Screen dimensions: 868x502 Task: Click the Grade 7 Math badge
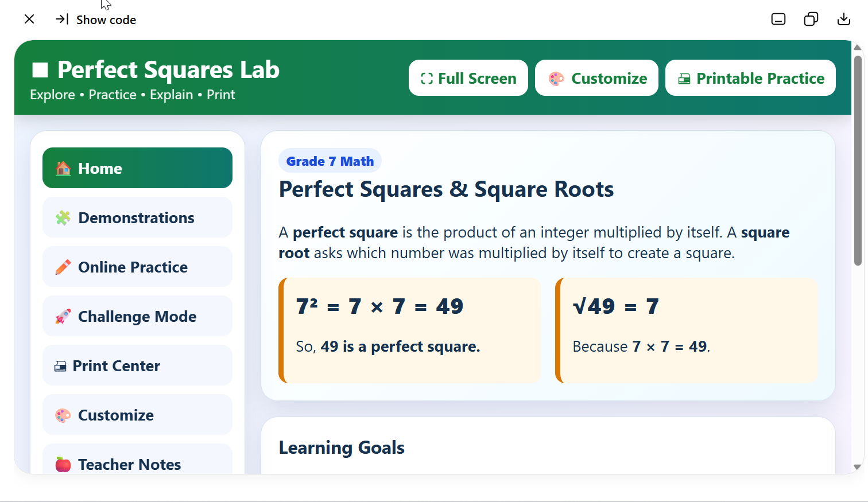click(x=330, y=161)
